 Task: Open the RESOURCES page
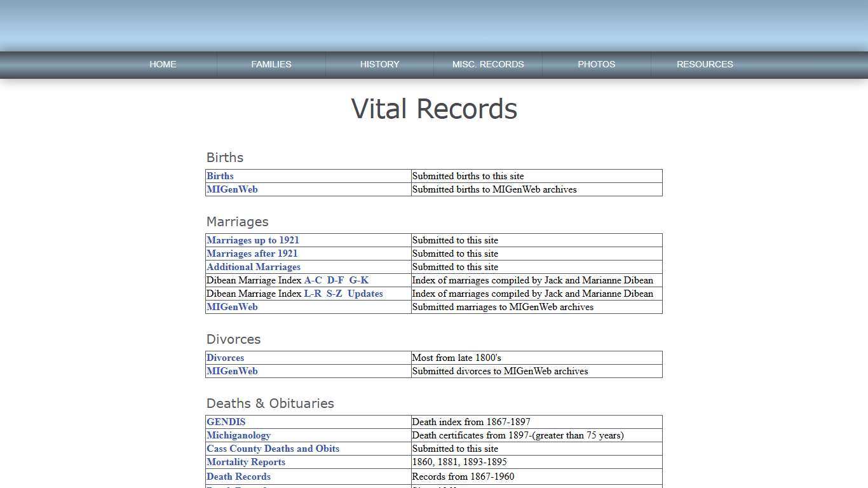(705, 64)
